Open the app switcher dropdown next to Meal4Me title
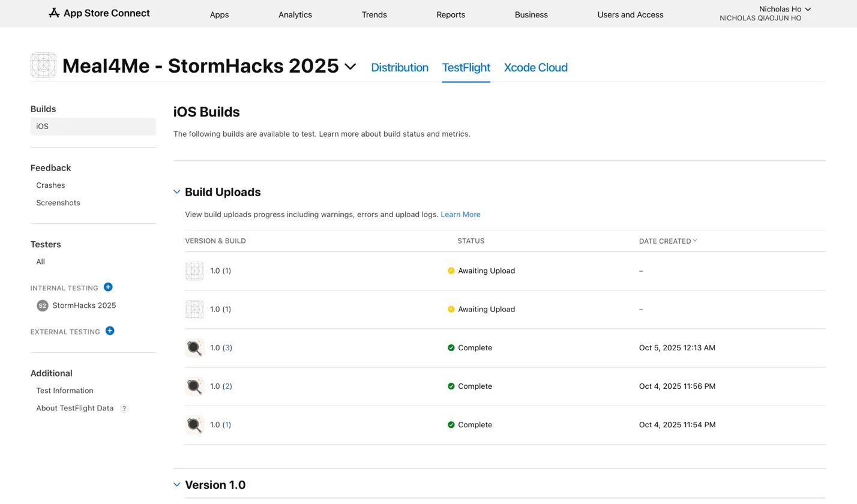The image size is (857, 504). [350, 67]
